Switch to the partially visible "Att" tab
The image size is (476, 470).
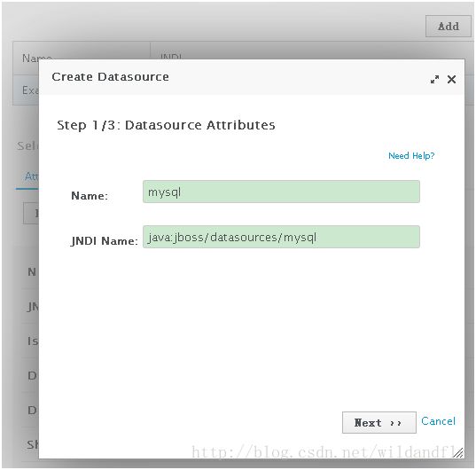pyautogui.click(x=31, y=176)
